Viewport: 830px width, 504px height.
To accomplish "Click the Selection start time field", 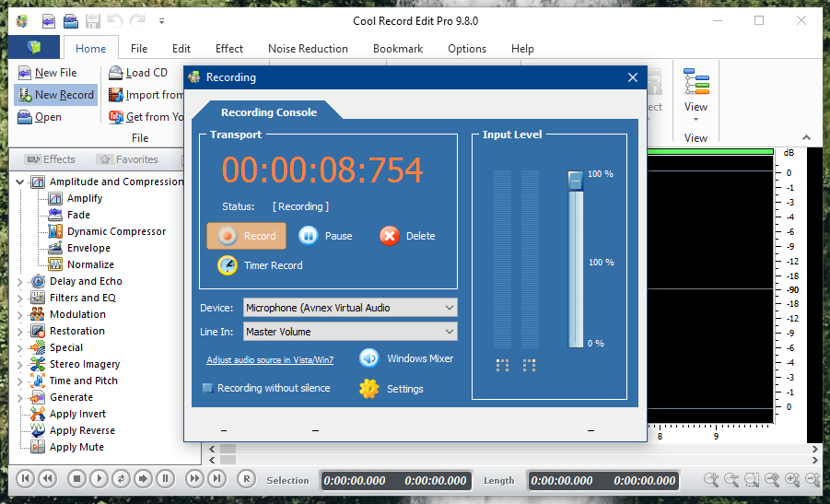I will [355, 481].
